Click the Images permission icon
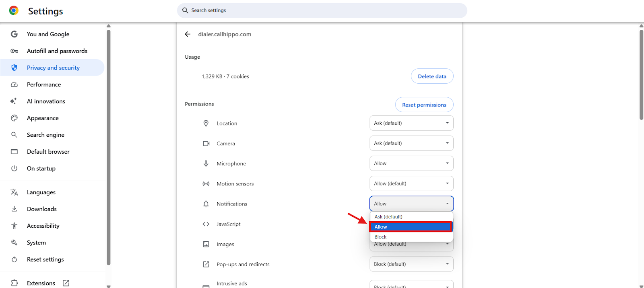Viewport: 644px width, 288px height. click(x=206, y=244)
